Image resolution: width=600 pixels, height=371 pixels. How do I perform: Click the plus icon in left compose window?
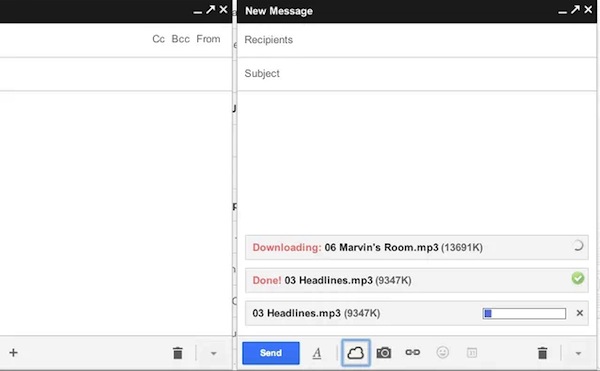point(13,353)
